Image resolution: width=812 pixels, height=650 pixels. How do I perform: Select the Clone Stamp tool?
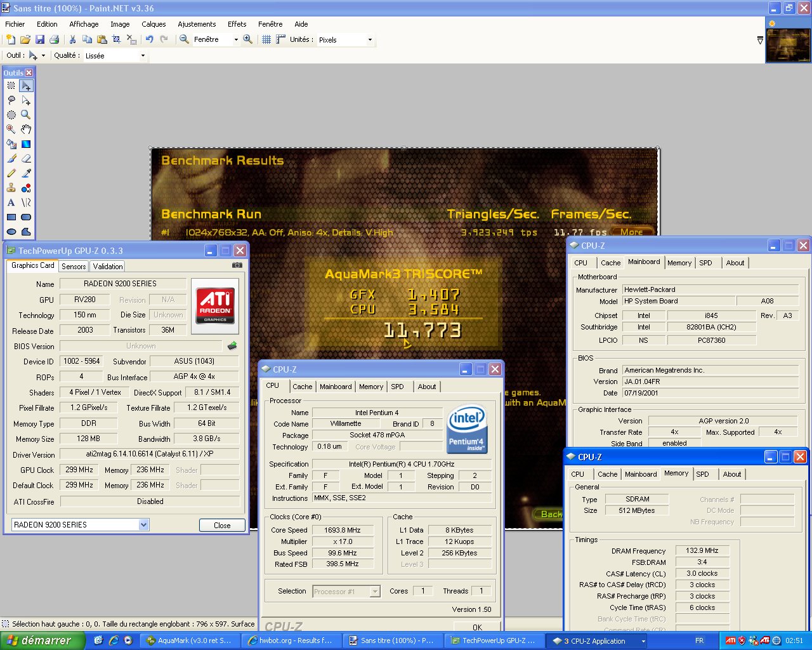tap(11, 188)
